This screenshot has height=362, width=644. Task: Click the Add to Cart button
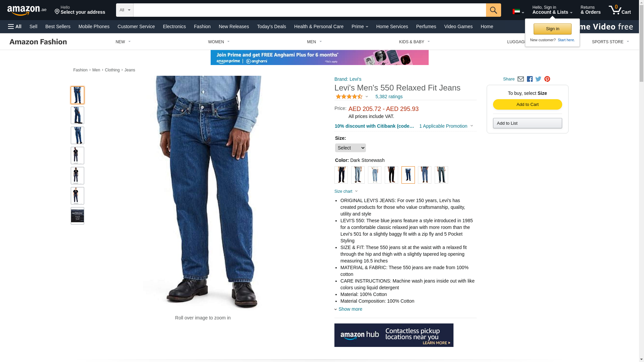(x=527, y=105)
